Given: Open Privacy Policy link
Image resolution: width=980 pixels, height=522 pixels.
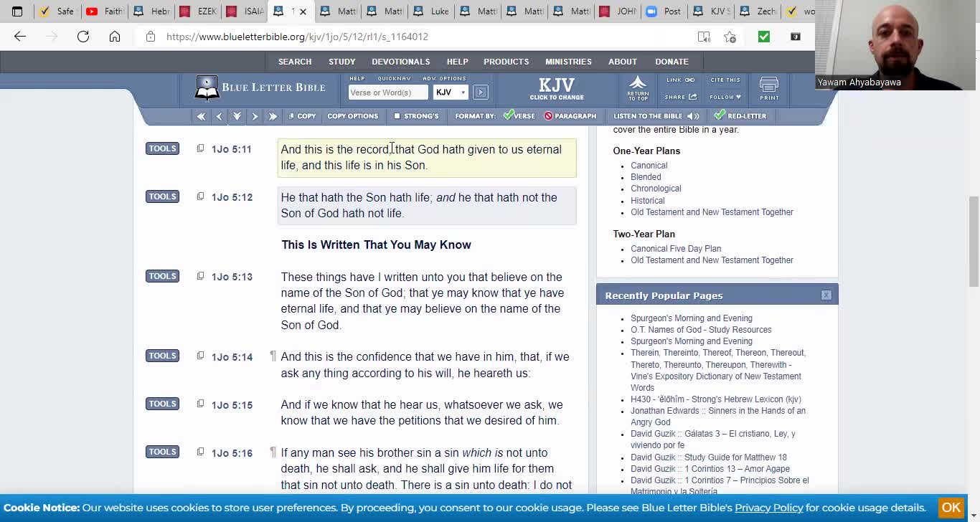Looking at the screenshot, I should click(x=768, y=508).
